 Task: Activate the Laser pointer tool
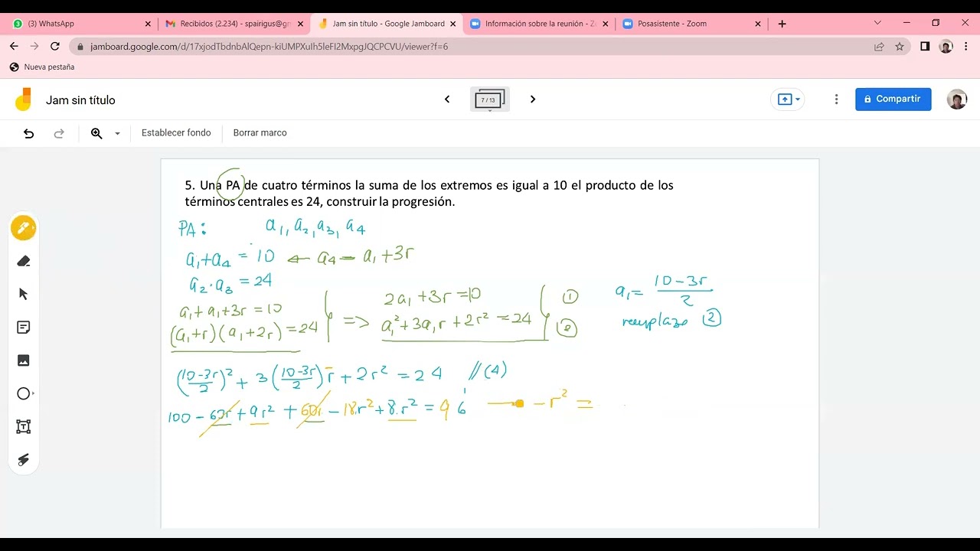point(23,459)
